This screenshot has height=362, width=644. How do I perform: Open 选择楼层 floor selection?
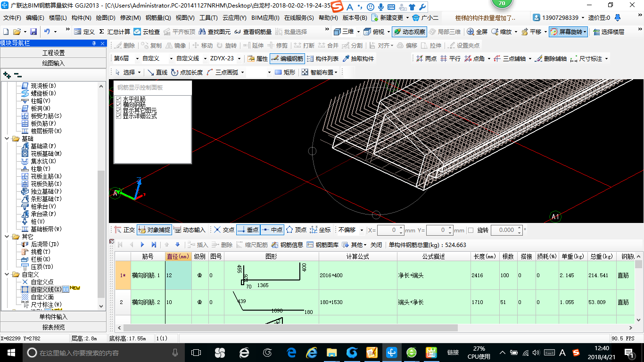pyautogui.click(x=609, y=32)
